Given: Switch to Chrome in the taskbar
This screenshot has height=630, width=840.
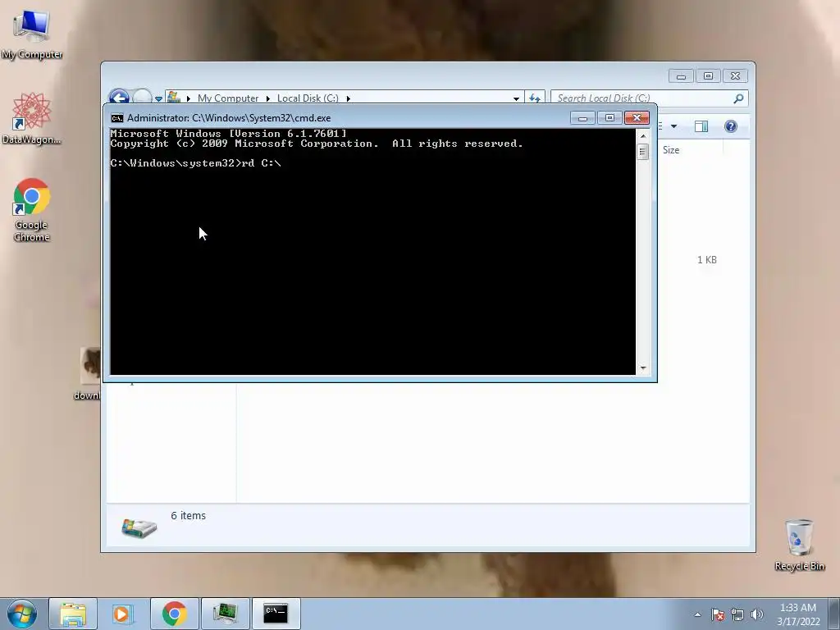Looking at the screenshot, I should click(x=175, y=614).
